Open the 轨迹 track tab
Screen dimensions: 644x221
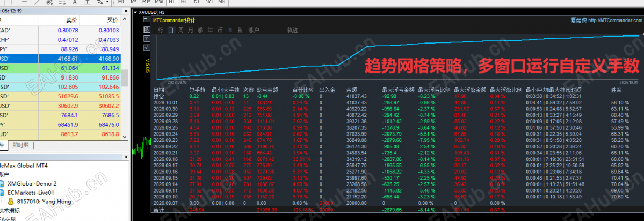tap(293, 30)
